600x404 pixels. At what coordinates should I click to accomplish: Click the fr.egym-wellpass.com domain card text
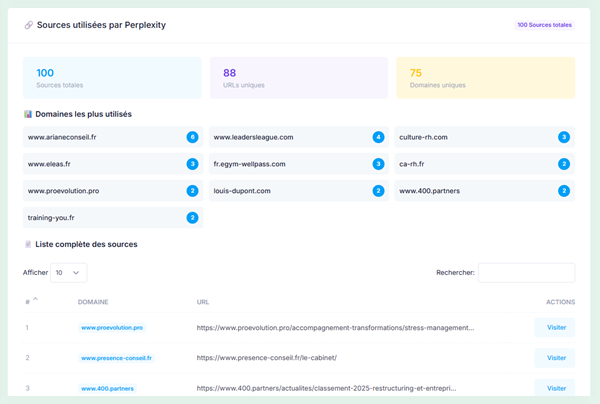point(249,164)
